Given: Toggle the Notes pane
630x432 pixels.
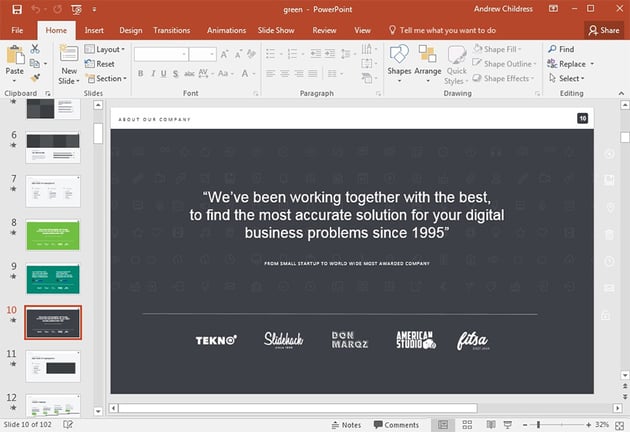Looking at the screenshot, I should [x=345, y=425].
